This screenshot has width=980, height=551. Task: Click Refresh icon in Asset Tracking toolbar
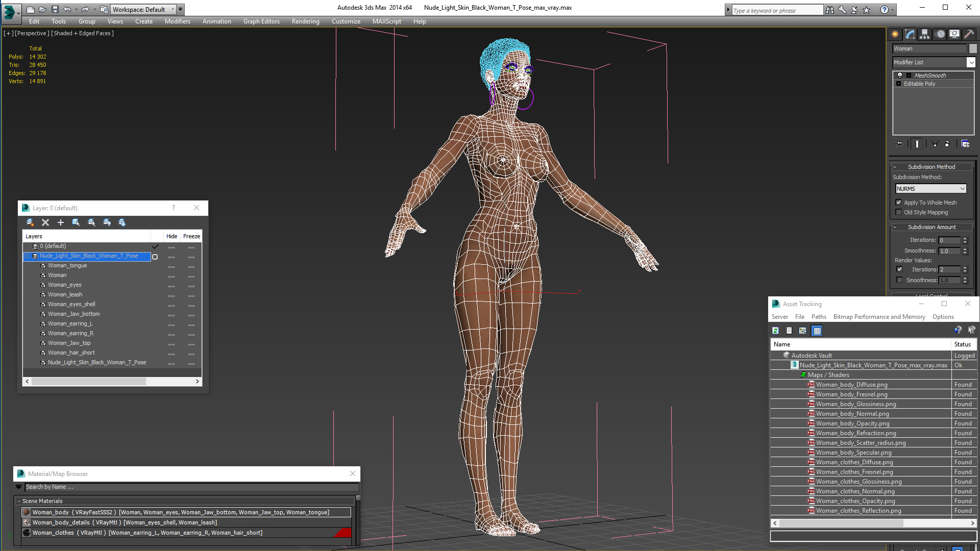click(775, 331)
